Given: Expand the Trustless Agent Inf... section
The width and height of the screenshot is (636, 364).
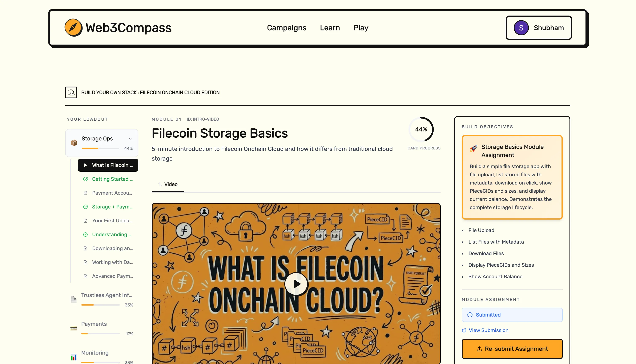Looking at the screenshot, I should pyautogui.click(x=107, y=295).
